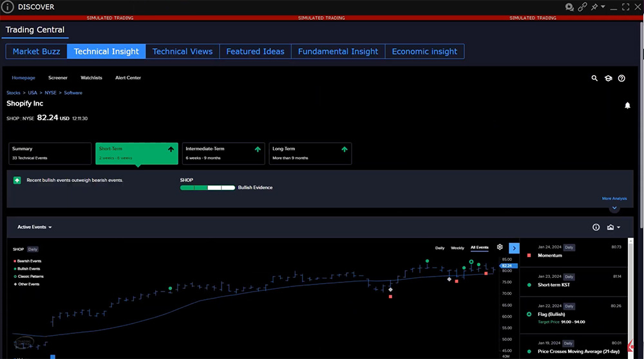Open the Alert Center menu item
Screen dimensions: 644x359
coord(128,78)
